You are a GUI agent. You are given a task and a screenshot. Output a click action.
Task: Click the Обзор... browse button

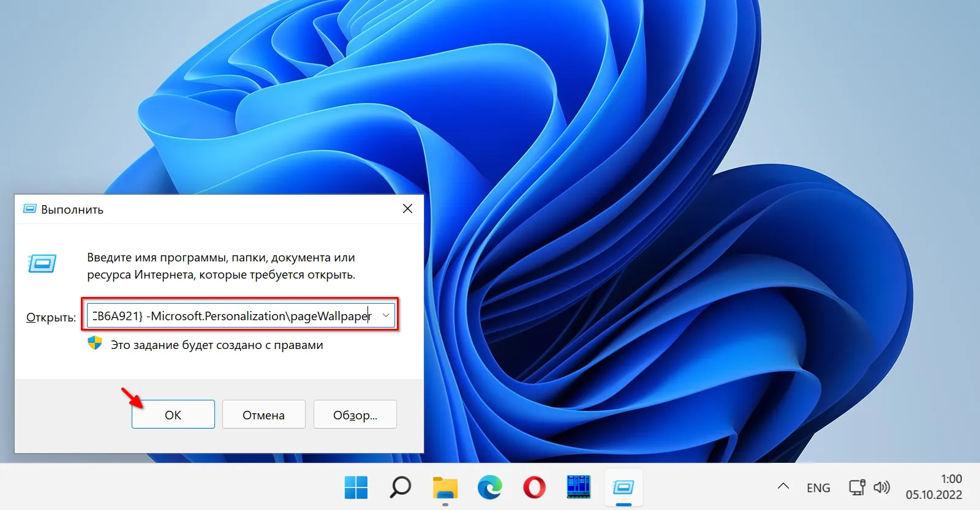pyautogui.click(x=355, y=414)
